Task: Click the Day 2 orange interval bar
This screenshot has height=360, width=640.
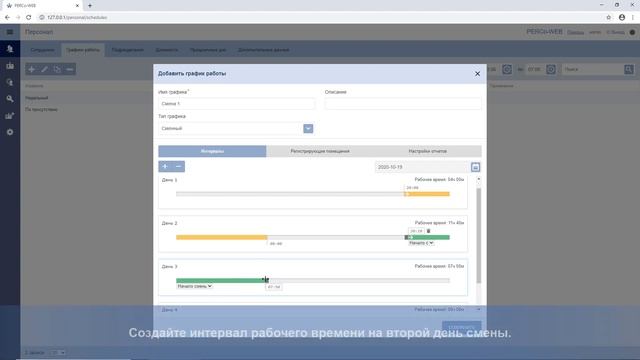Action: tap(222, 237)
